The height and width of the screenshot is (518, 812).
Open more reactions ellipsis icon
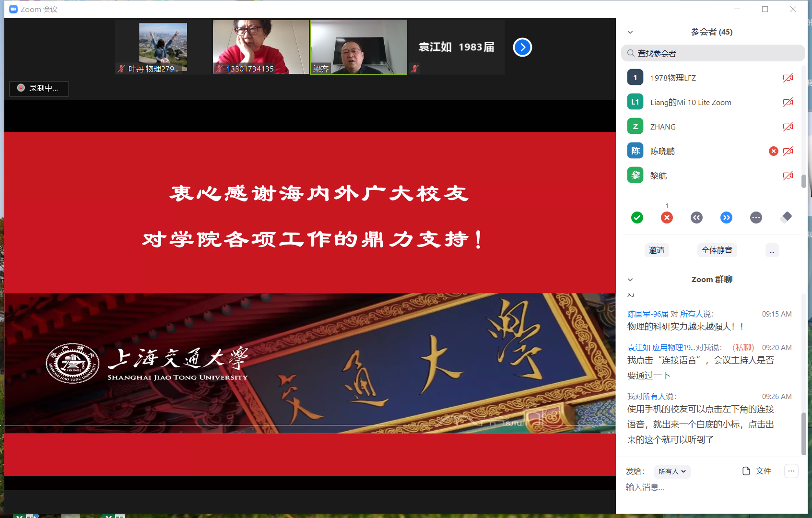(756, 218)
